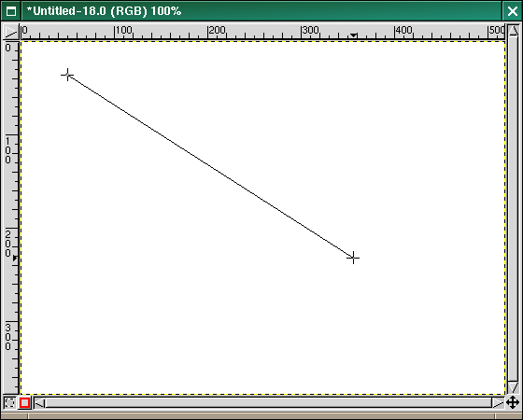Click the vertical scrollbar up arrow
Image resolution: width=523 pixels, height=420 pixels.
coord(514,31)
